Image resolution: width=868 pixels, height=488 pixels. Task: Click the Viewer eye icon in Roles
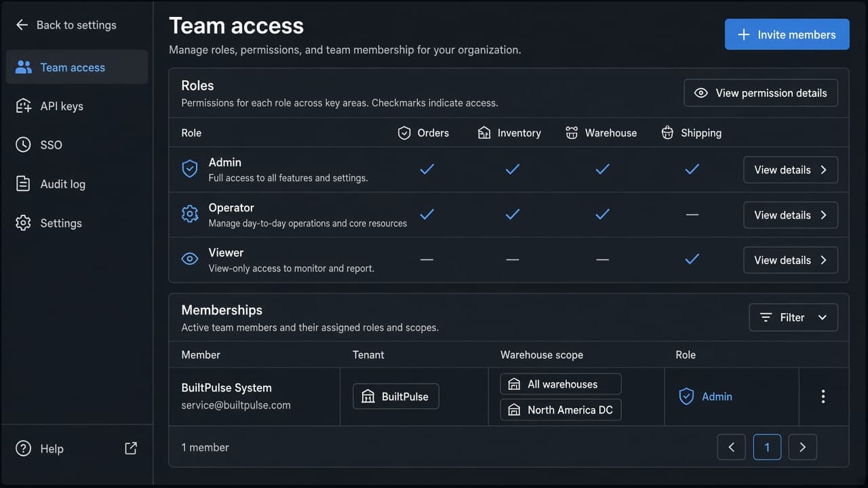point(190,259)
